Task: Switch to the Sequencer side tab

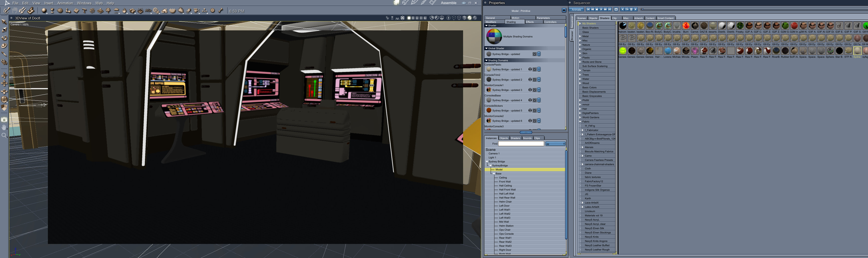Action: click(572, 22)
